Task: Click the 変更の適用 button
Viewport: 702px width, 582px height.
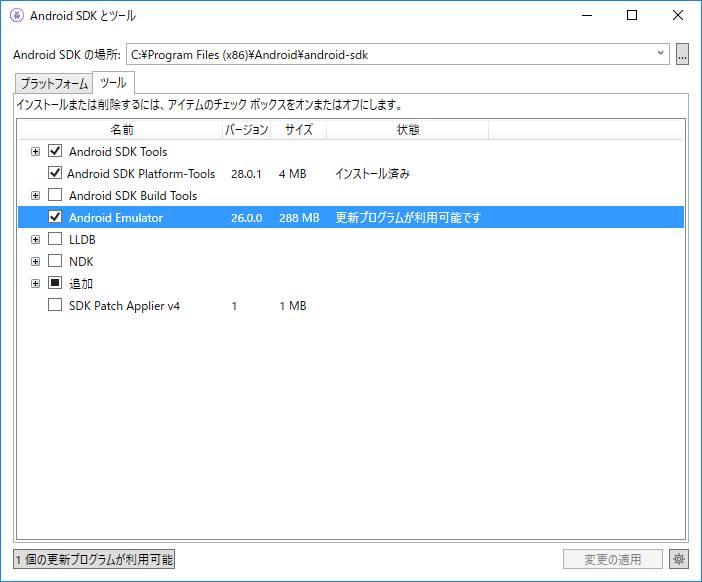Action: pos(612,559)
